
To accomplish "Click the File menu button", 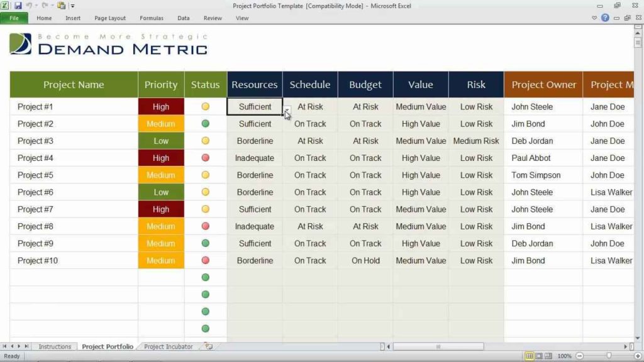I will (14, 18).
